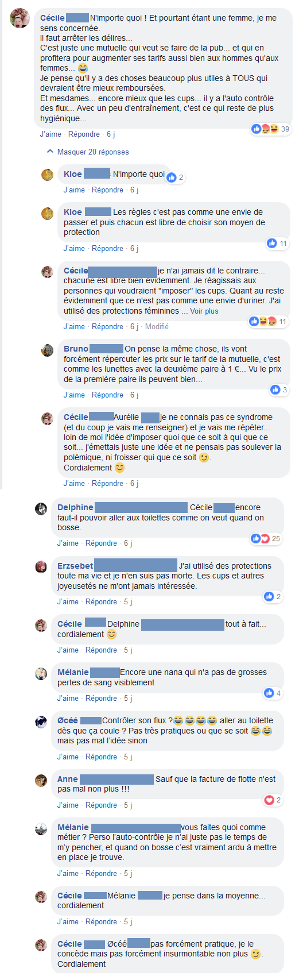Click Erzsebet's author name

[75, 566]
